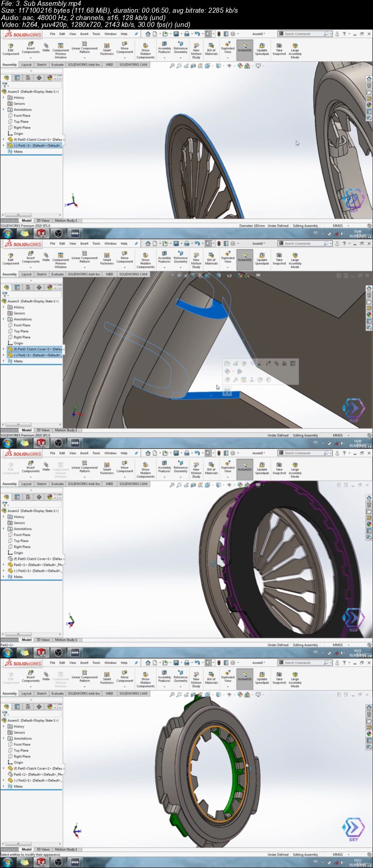Click appearance sphere in second frame context toolbar

[x=227, y=371]
